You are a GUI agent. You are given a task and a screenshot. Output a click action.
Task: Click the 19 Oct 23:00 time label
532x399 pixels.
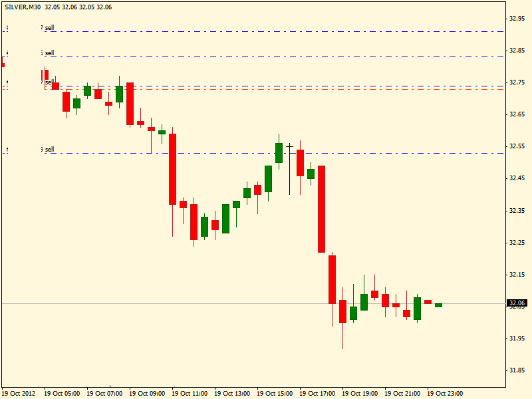pos(445,394)
